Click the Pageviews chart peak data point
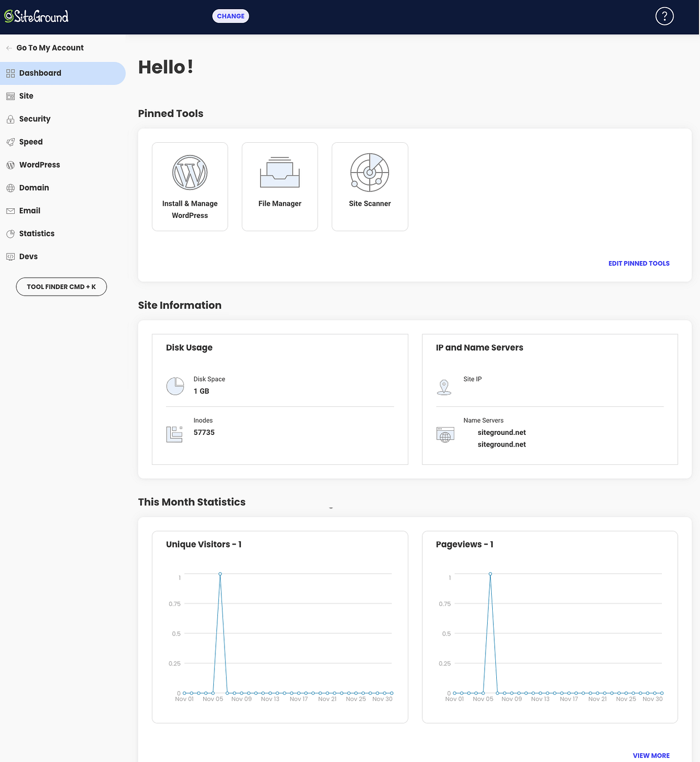700x762 pixels. (490, 574)
